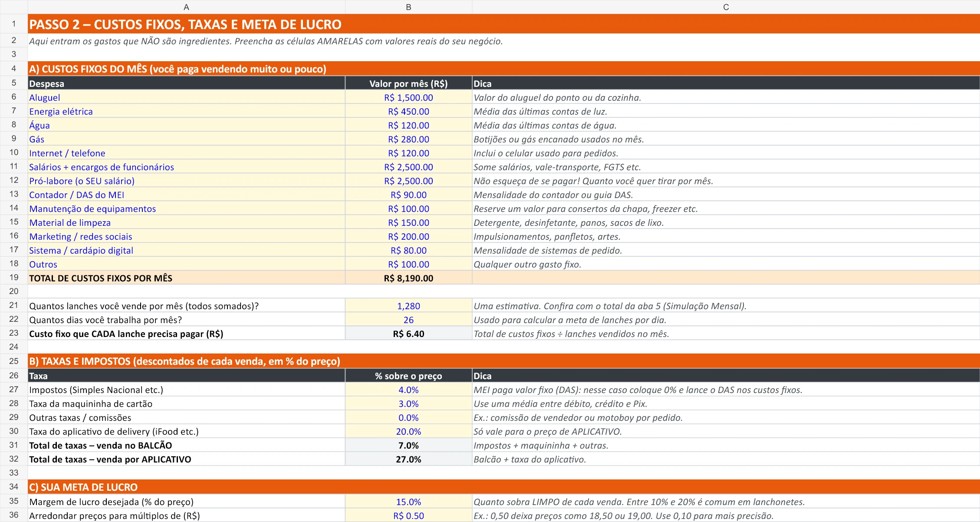Select margem de lucro 15.0% cell
The height and width of the screenshot is (522, 980).
[x=408, y=502]
